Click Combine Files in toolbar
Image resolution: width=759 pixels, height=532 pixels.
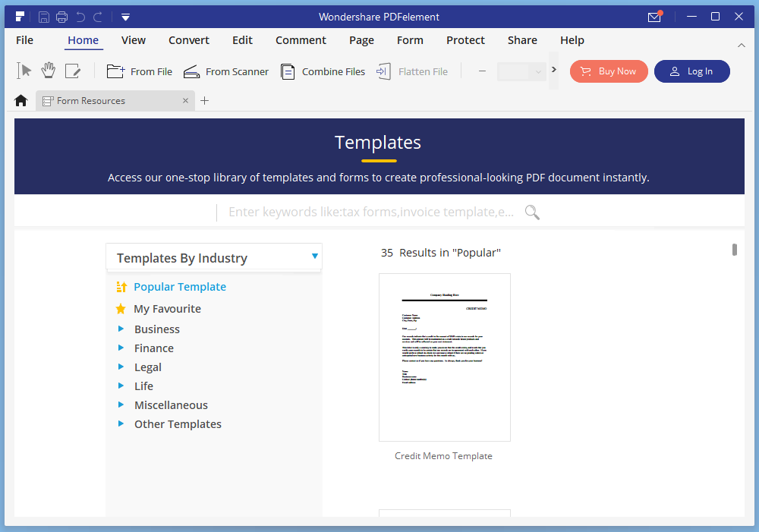tap(323, 71)
